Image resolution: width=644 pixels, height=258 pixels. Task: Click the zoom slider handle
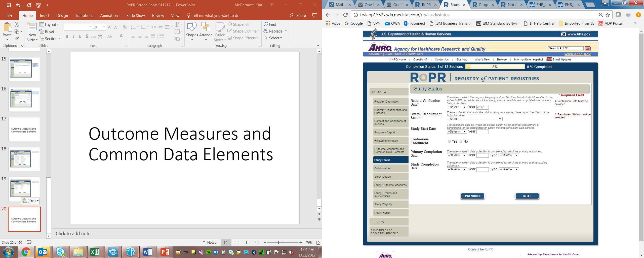(x=278, y=242)
